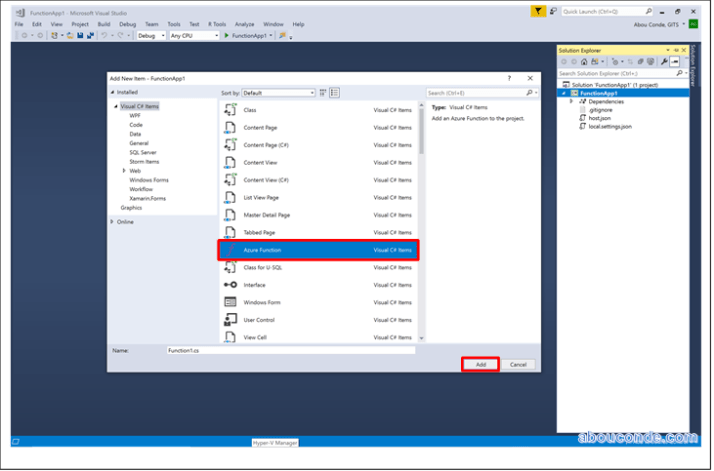Open Properties wrench icon in Solution Explorer
714x471 pixels.
coord(663,62)
